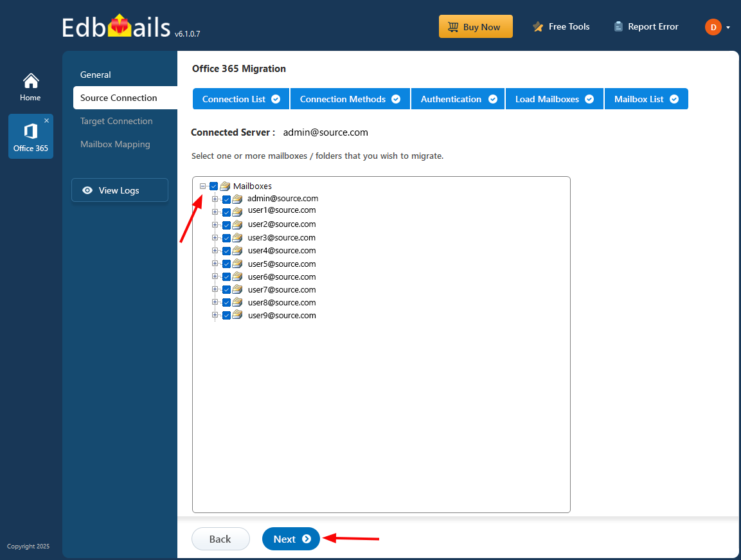This screenshot has height=560, width=741.
Task: Click the Back button
Action: [x=220, y=539]
